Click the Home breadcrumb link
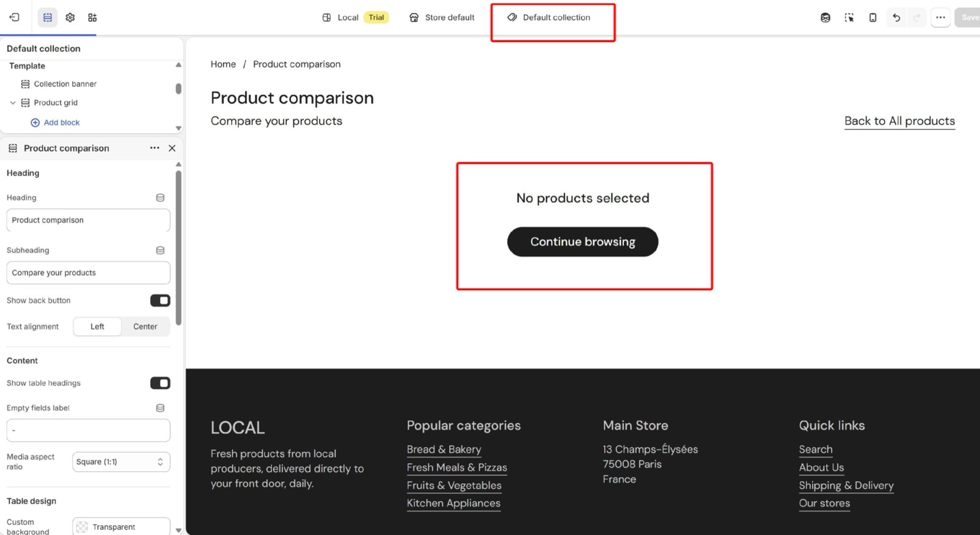This screenshot has width=980, height=535. pyautogui.click(x=223, y=64)
